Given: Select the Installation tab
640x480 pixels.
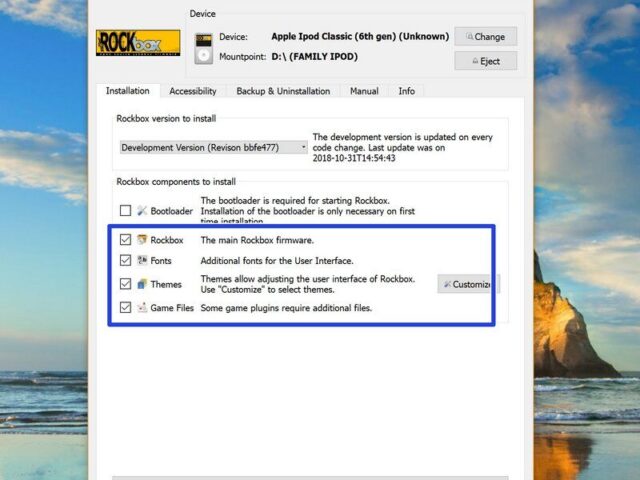Looking at the screenshot, I should [x=128, y=91].
